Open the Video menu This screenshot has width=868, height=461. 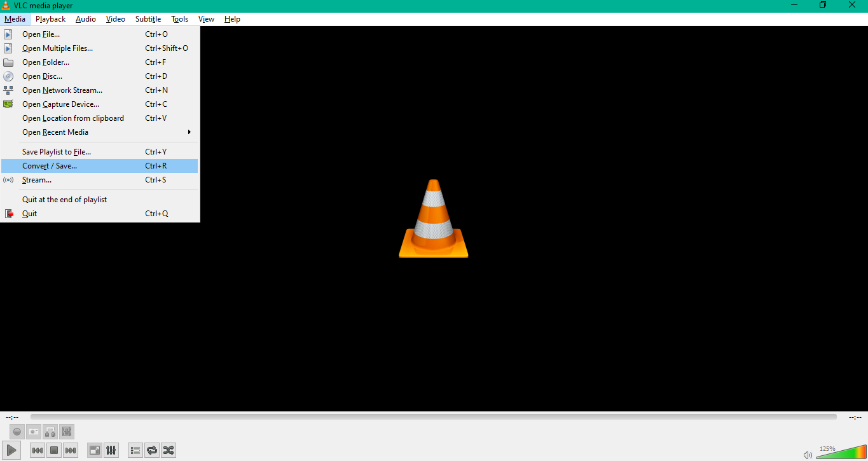click(116, 19)
